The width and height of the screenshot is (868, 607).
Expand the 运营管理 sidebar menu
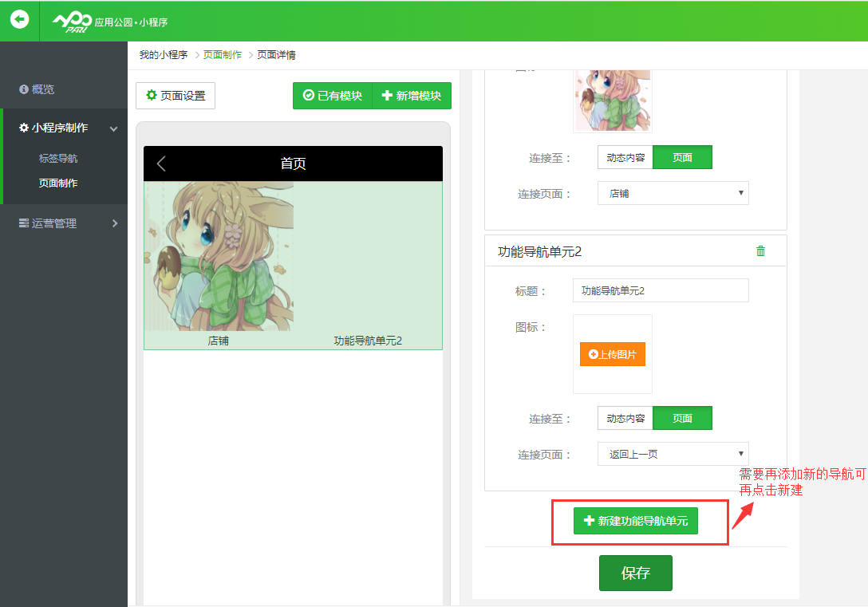tap(64, 223)
